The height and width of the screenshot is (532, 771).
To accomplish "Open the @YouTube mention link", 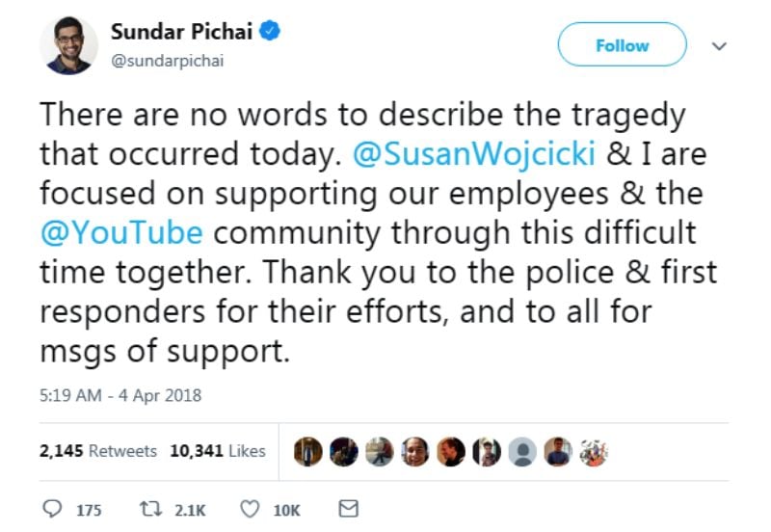I will pyautogui.click(x=121, y=232).
